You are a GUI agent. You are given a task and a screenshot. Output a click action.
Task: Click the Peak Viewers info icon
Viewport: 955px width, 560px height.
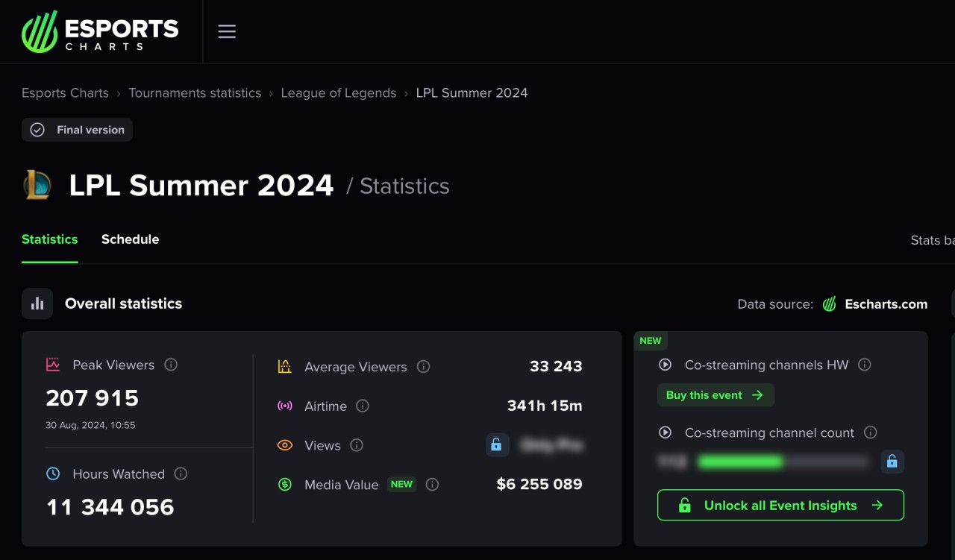(x=171, y=365)
